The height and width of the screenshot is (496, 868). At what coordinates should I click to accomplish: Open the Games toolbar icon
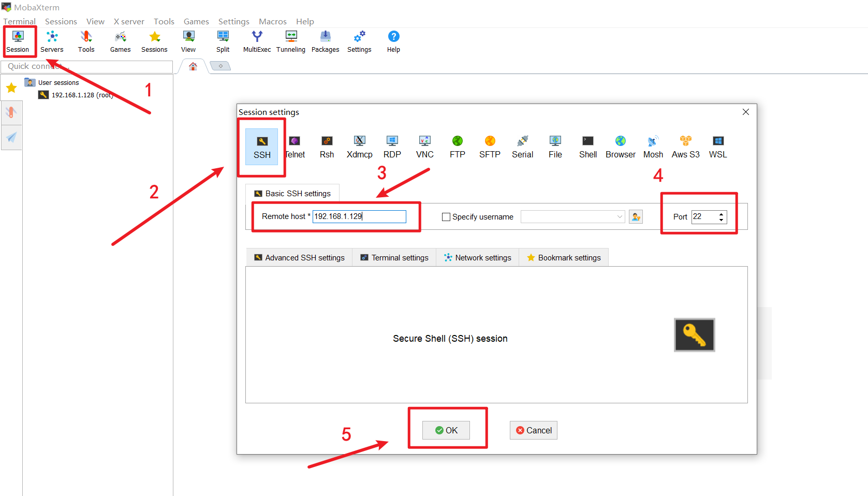(x=120, y=42)
